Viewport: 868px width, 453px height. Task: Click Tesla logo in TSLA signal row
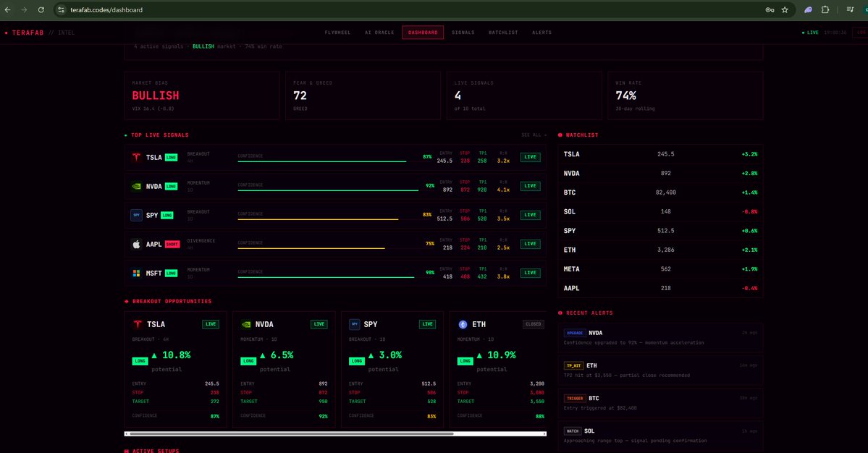click(136, 157)
